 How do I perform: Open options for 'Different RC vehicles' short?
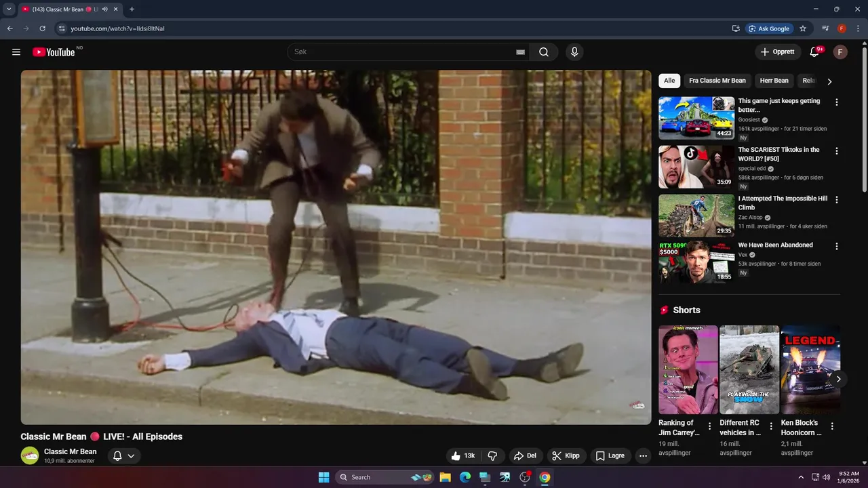[771, 426]
